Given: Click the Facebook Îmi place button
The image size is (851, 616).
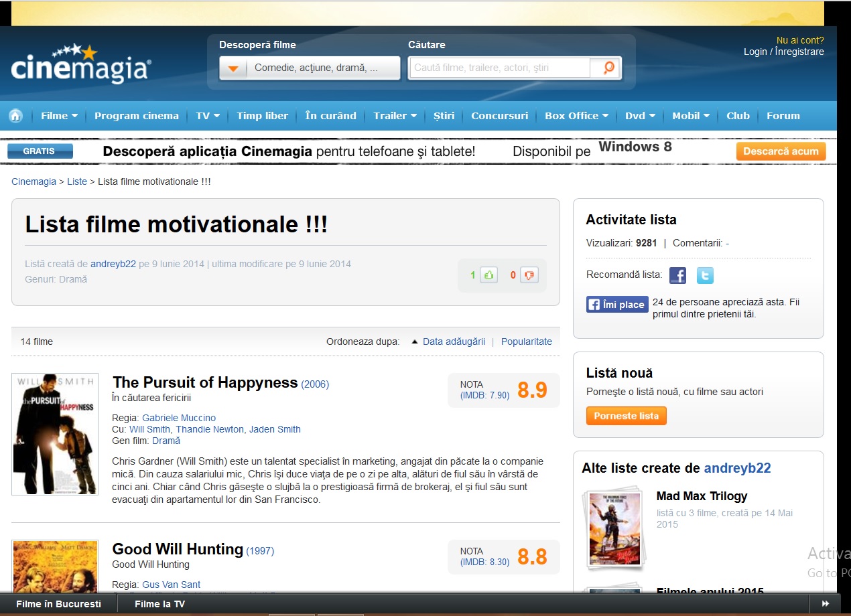Looking at the screenshot, I should [617, 305].
